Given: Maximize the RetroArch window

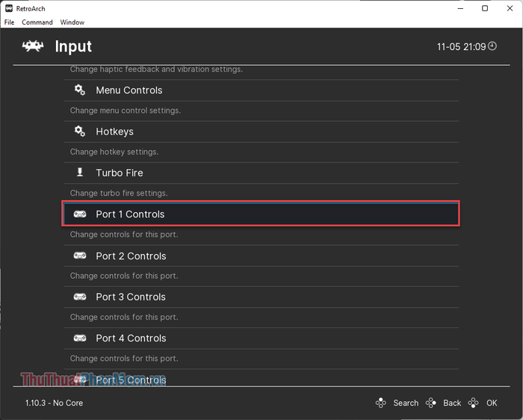Looking at the screenshot, I should tap(485, 8).
